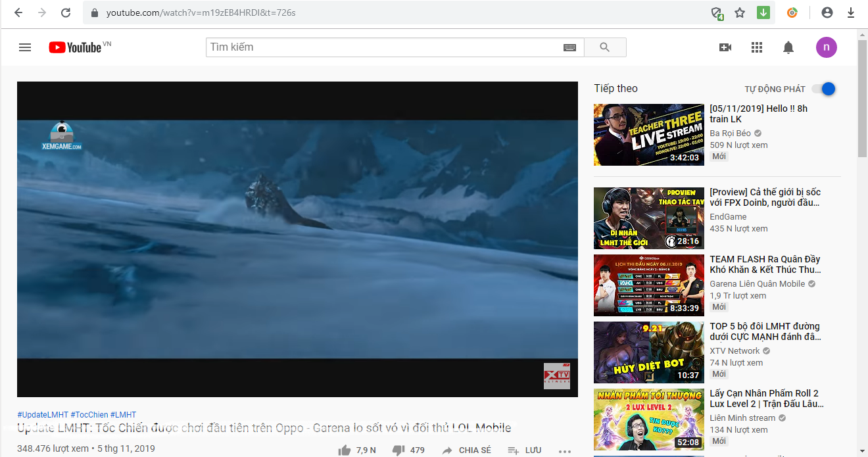Screen dimensions: 868x457
Task: Click the Garena Liên Quân Mobile channel name
Action: 757,284
